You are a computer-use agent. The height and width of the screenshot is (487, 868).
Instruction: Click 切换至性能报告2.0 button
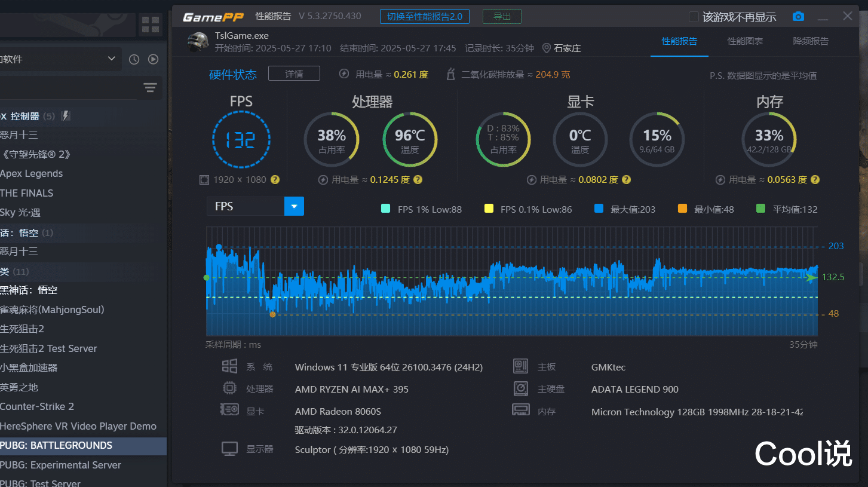[425, 17]
